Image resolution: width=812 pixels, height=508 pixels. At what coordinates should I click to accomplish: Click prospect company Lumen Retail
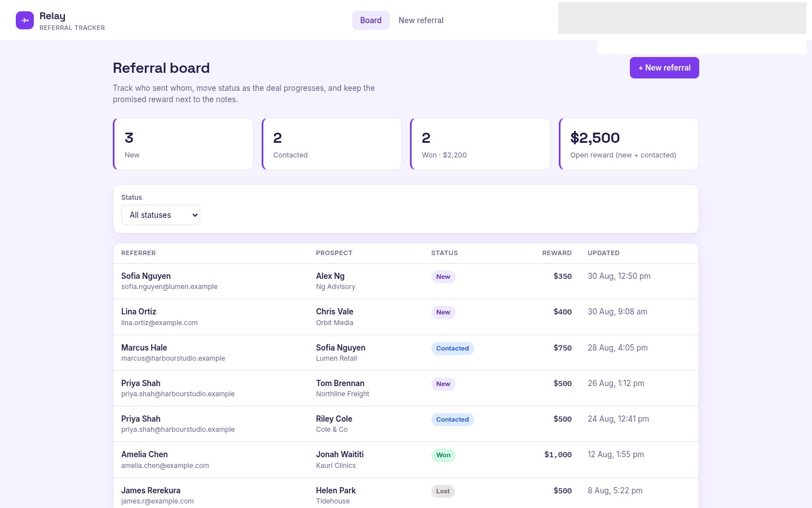pos(337,358)
